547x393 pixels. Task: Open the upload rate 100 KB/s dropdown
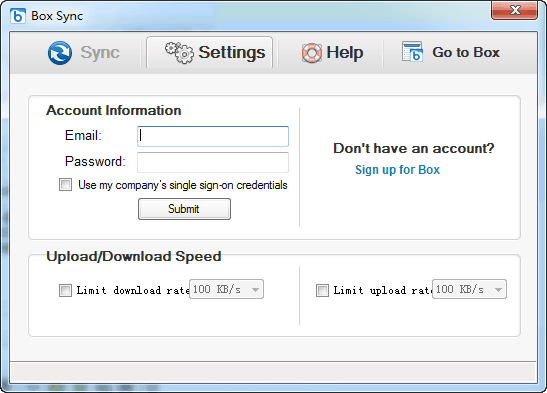(x=469, y=289)
